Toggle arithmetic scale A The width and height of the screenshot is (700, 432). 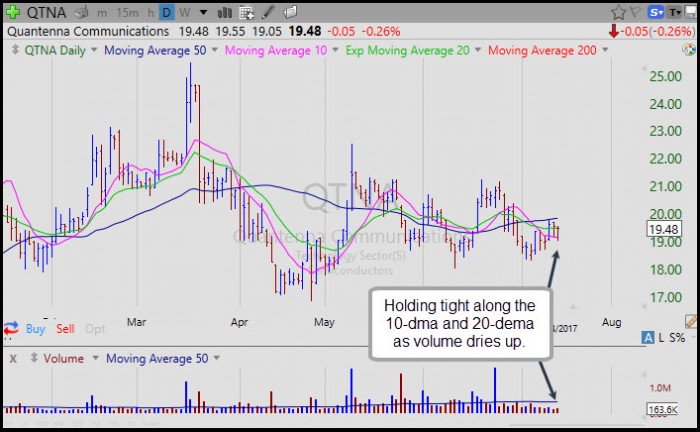tap(648, 337)
